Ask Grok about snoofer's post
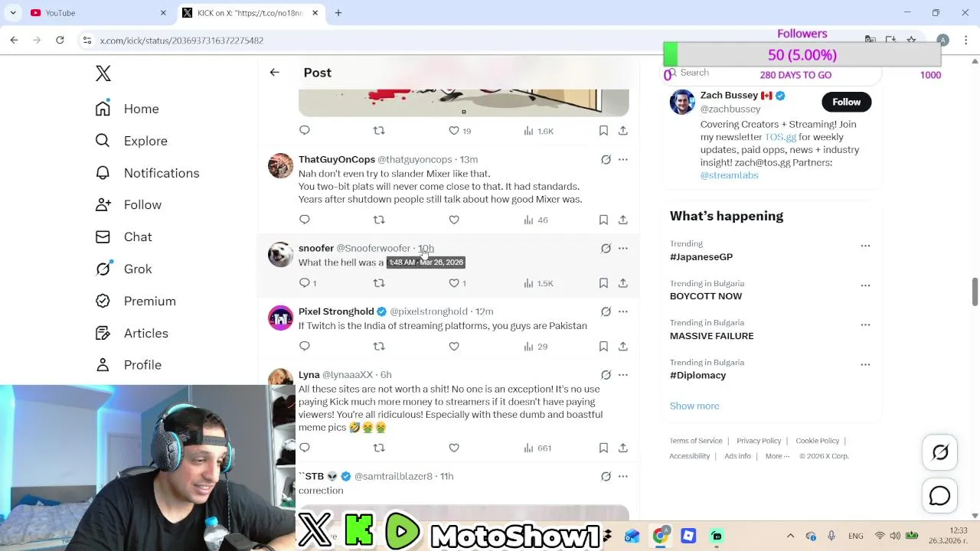 [x=606, y=249]
